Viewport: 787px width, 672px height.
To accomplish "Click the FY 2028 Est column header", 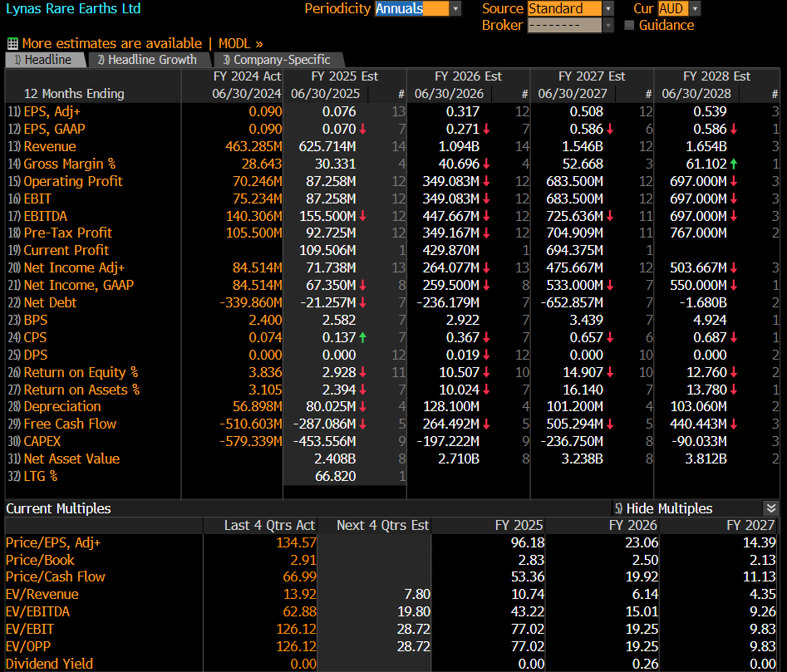I will [x=716, y=76].
